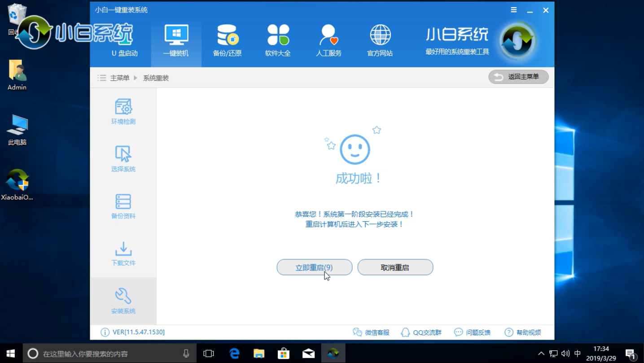The width and height of the screenshot is (644, 363).
Task: Open the 人工服务 tab
Action: click(329, 41)
